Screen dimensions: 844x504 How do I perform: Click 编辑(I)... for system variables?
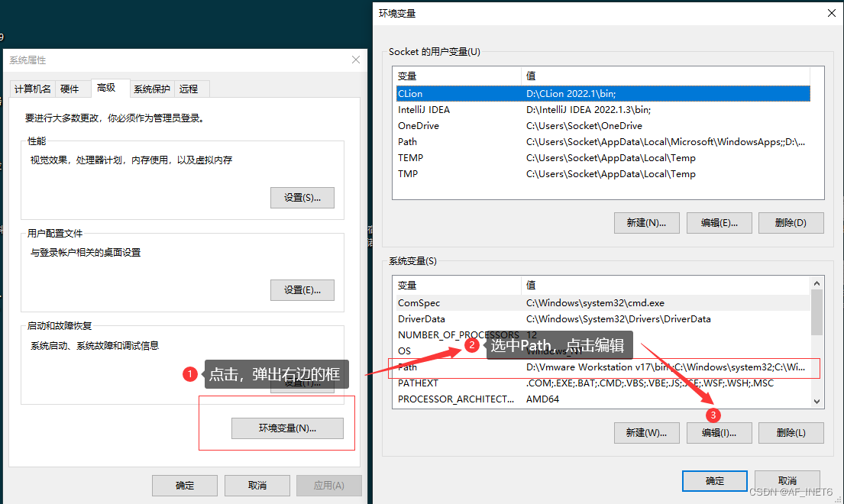[x=720, y=432]
